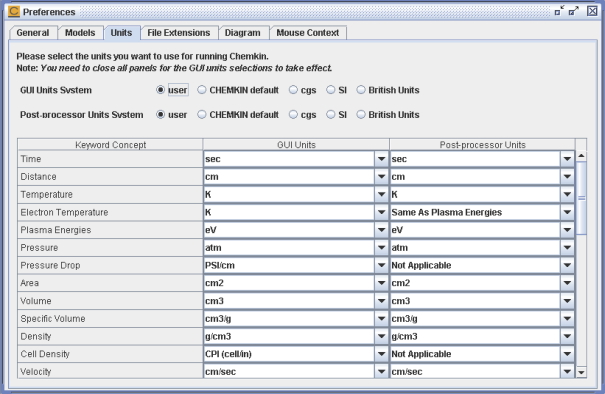Open the Models tab
605x394 pixels.
pyautogui.click(x=80, y=33)
